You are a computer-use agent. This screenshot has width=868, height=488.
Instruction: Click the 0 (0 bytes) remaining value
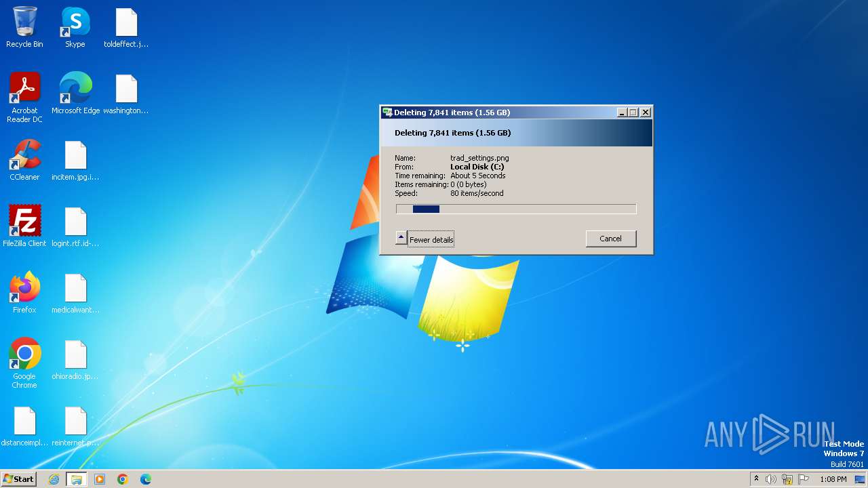pos(468,184)
